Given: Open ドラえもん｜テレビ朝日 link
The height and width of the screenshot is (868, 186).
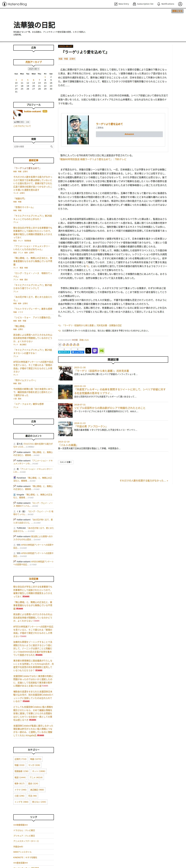Looking at the screenshot, I should (x=24, y=831).
